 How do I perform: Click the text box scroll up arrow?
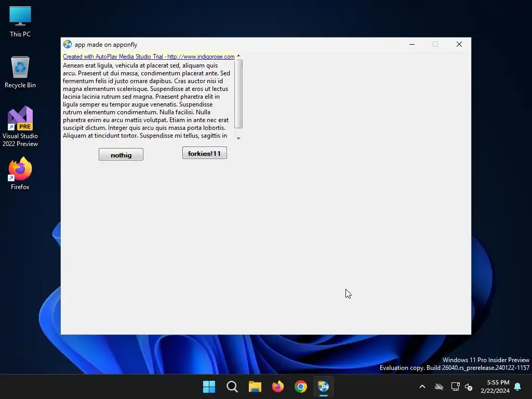point(238,56)
